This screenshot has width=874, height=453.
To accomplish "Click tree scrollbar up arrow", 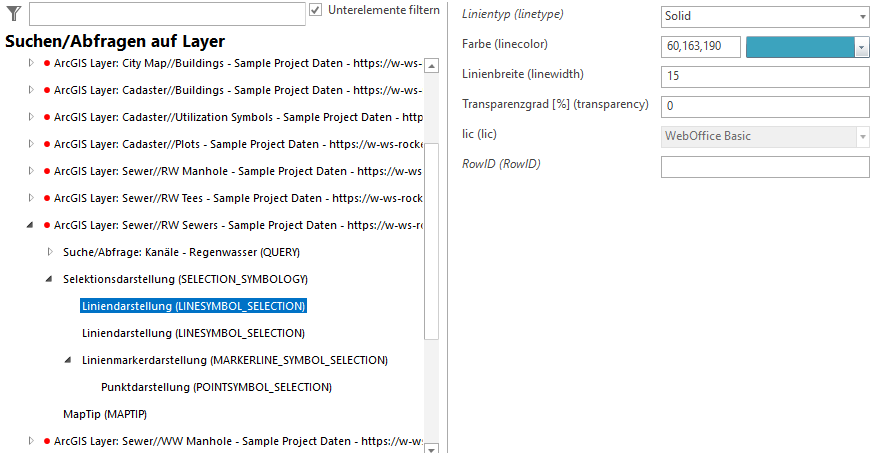I will (x=431, y=65).
